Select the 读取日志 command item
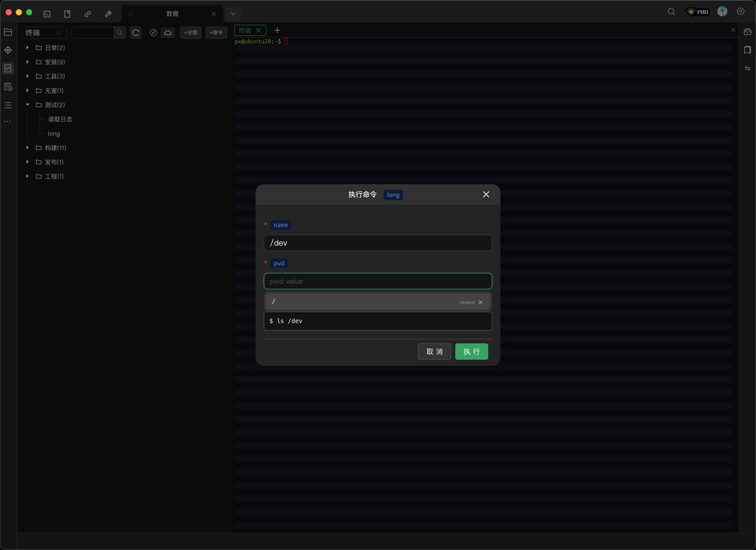756x550 pixels. (60, 119)
